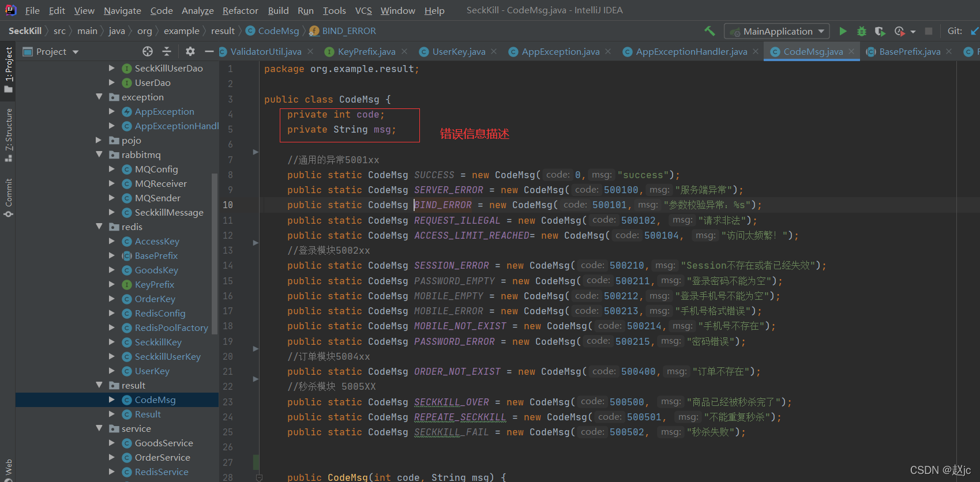
Task: Open the Structure tool window
Action: tap(8, 135)
